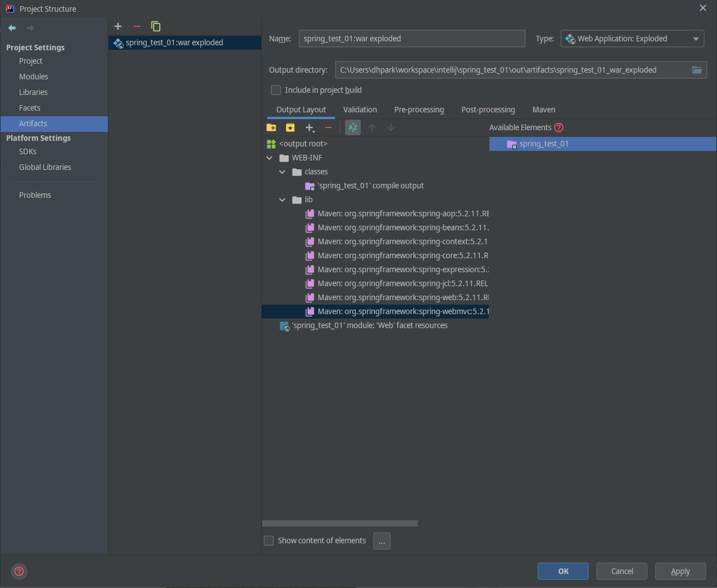The width and height of the screenshot is (717, 588).
Task: Select spring_test_01 text in Available Elements
Action: 544,144
